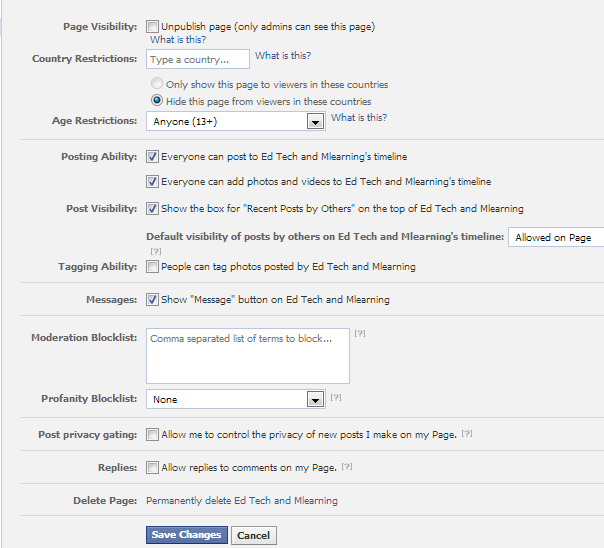The width and height of the screenshot is (604, 548).
Task: Click the [?] icon next to Replies option
Action: click(x=346, y=467)
